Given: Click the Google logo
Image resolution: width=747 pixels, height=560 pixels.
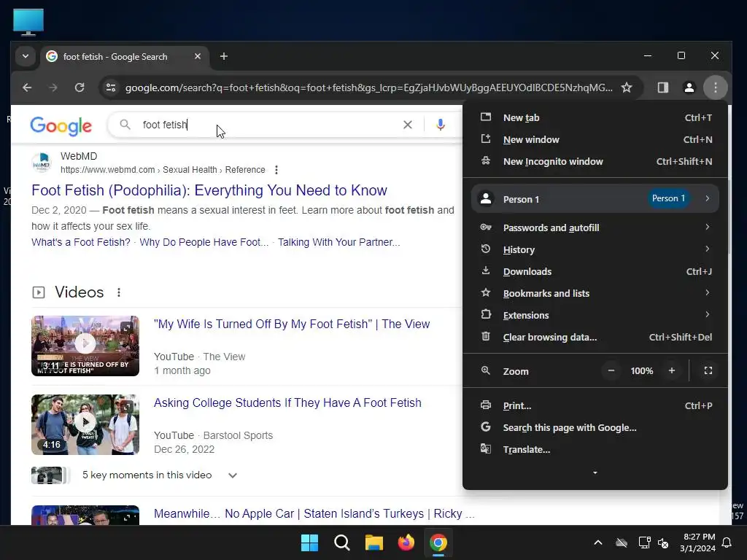Looking at the screenshot, I should pyautogui.click(x=61, y=125).
